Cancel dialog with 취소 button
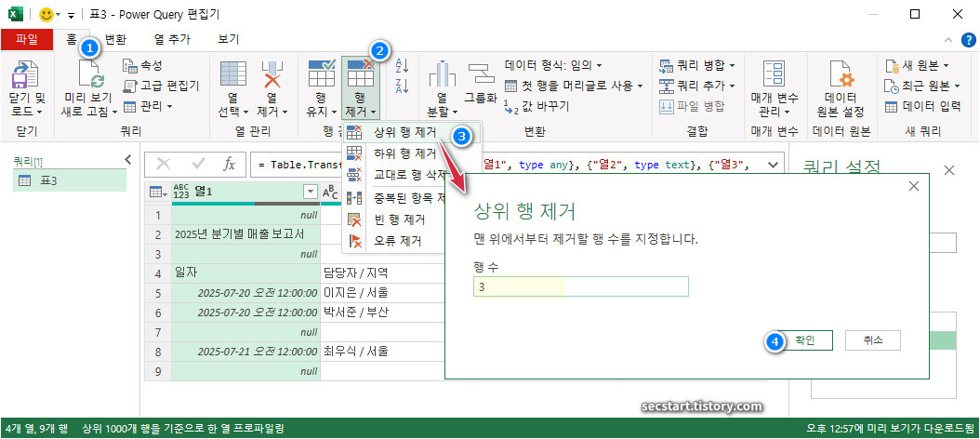Image resolution: width=980 pixels, height=439 pixels. point(872,340)
